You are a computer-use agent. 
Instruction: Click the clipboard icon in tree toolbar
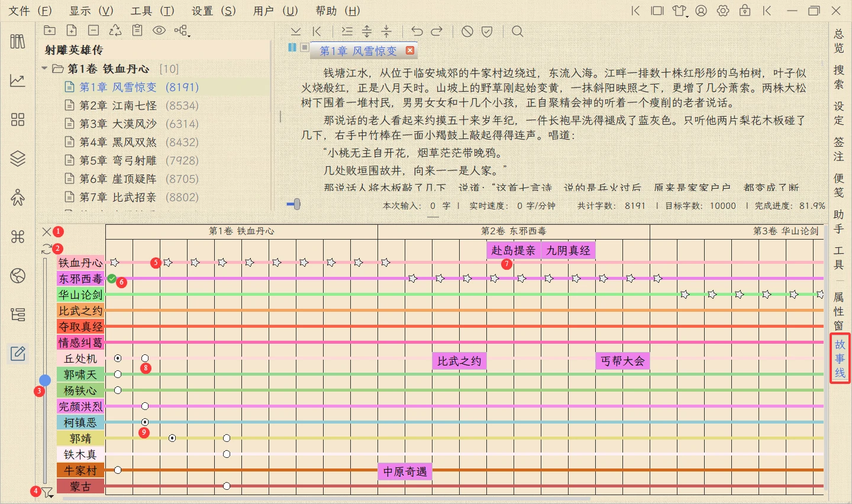tap(137, 31)
